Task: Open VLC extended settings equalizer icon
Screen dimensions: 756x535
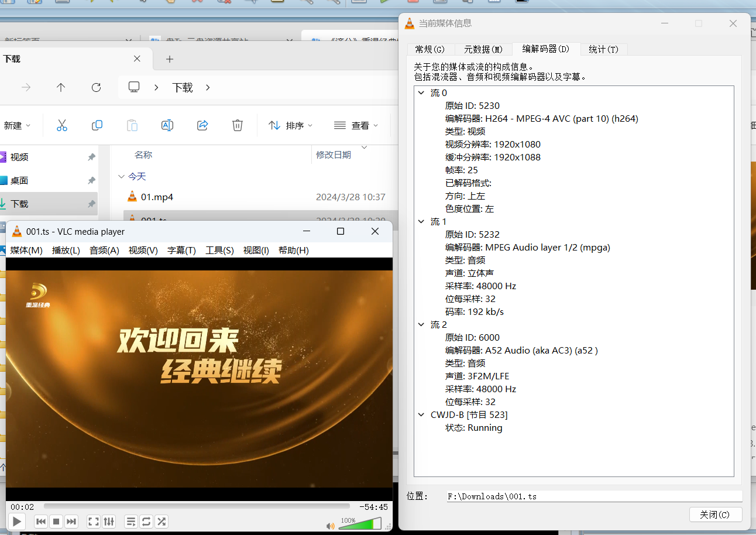Action: [109, 522]
